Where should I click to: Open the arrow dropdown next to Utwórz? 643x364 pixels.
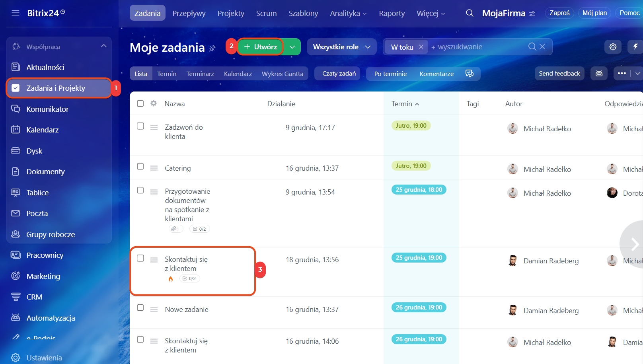coord(292,47)
